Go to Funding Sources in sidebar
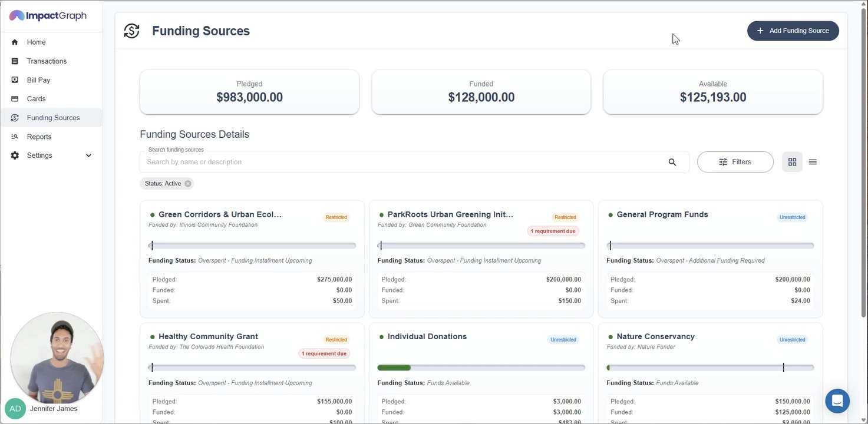Screen dimensions: 868x424 point(53,118)
